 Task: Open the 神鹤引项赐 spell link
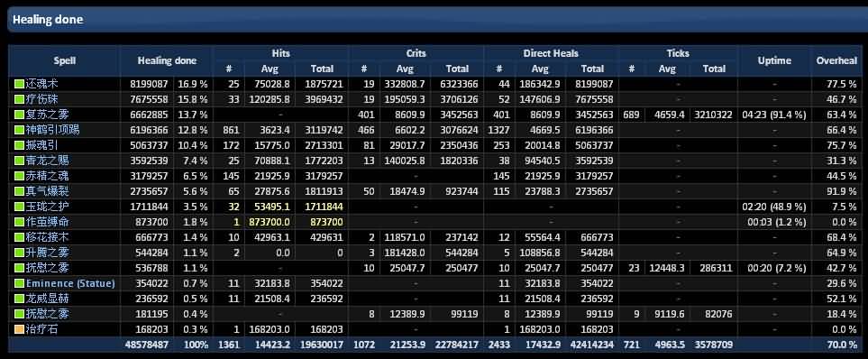(52, 130)
